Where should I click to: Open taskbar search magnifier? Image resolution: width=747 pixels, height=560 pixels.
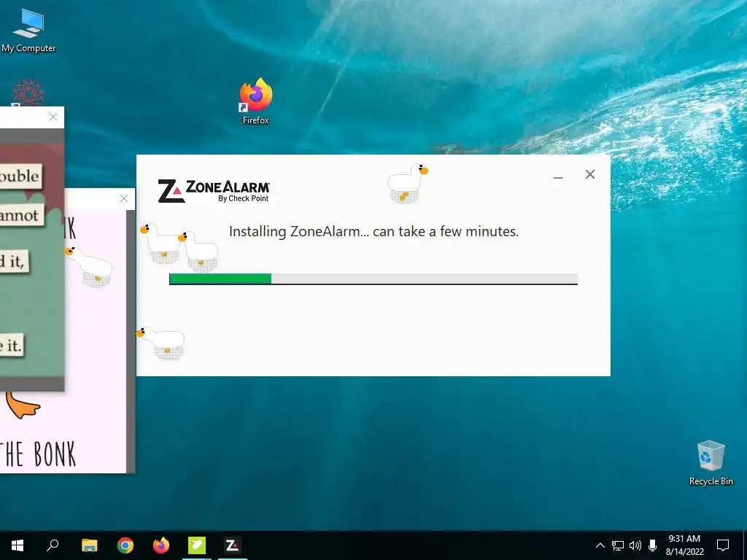coord(53,545)
